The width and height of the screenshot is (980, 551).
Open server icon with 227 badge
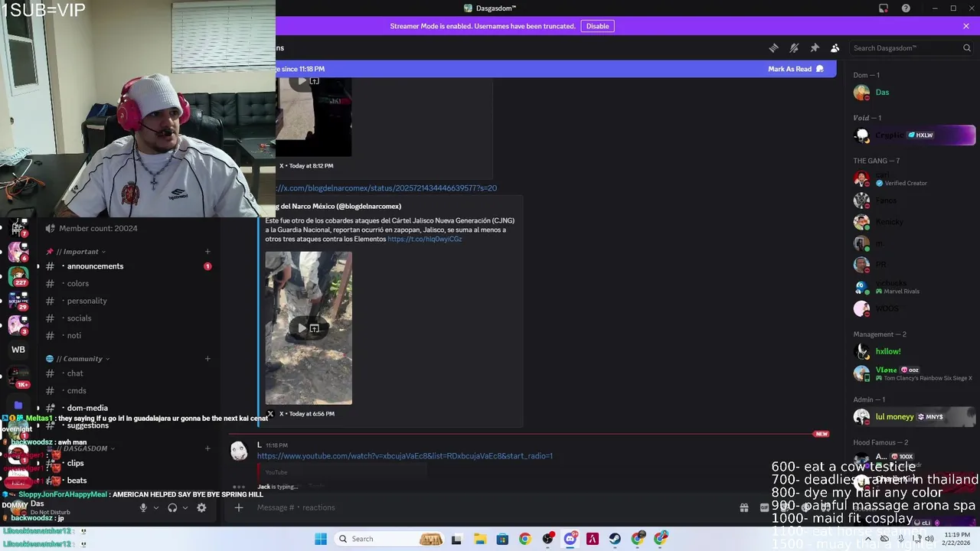click(x=18, y=275)
